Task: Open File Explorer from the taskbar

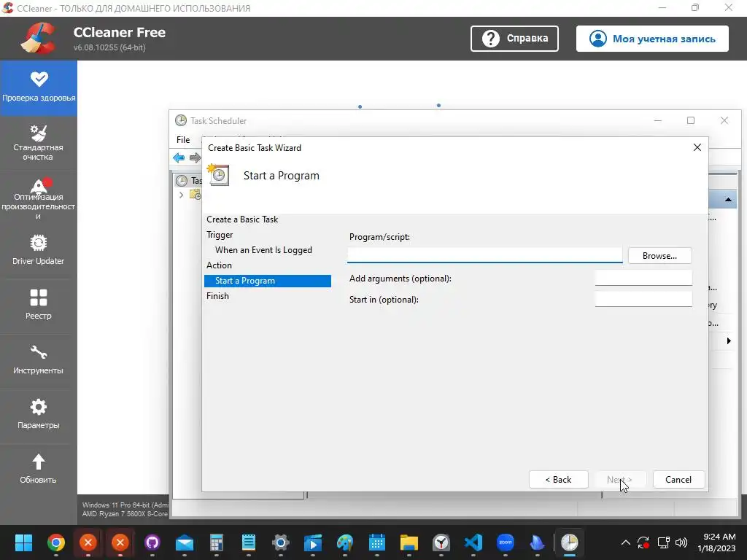Action: point(409,542)
